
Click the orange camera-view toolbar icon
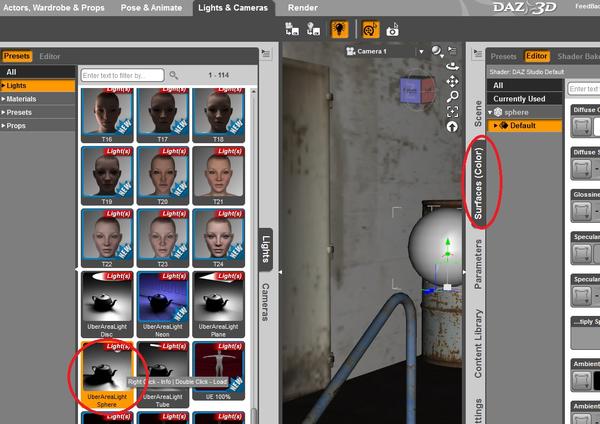point(370,29)
